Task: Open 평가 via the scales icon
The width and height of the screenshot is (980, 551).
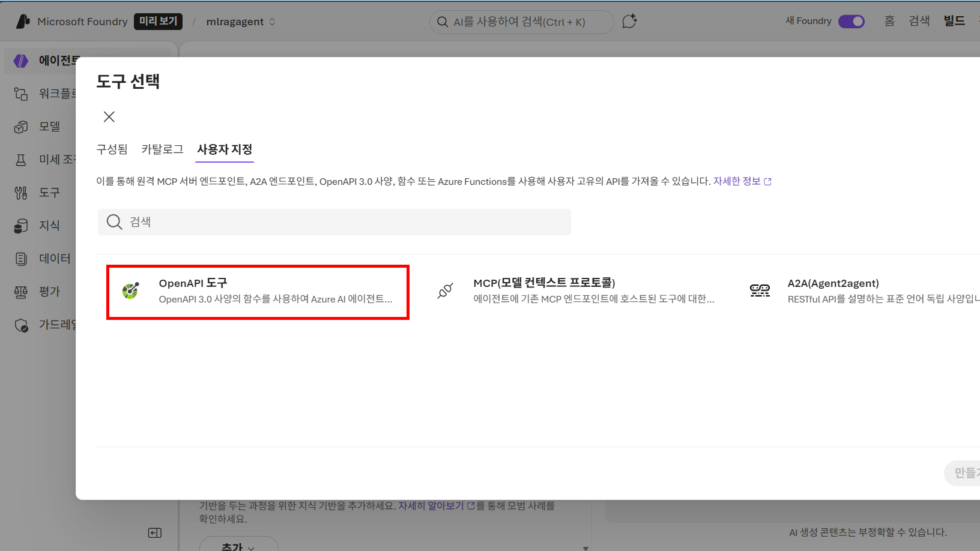Action: click(x=20, y=291)
